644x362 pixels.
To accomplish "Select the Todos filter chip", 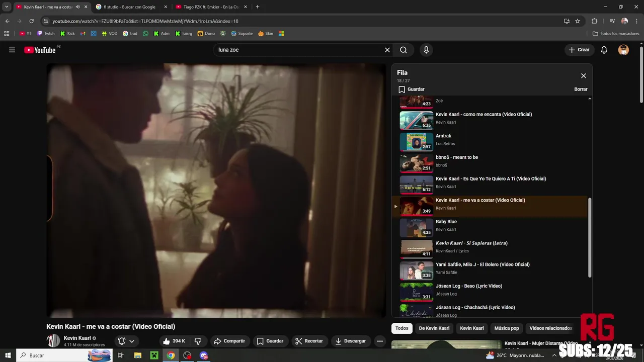I will pos(402,328).
